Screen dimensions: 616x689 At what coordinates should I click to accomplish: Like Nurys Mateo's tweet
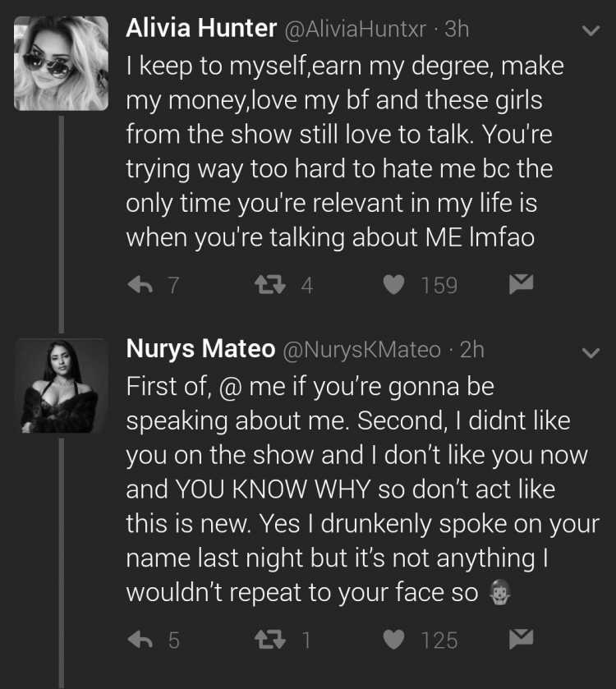click(393, 640)
